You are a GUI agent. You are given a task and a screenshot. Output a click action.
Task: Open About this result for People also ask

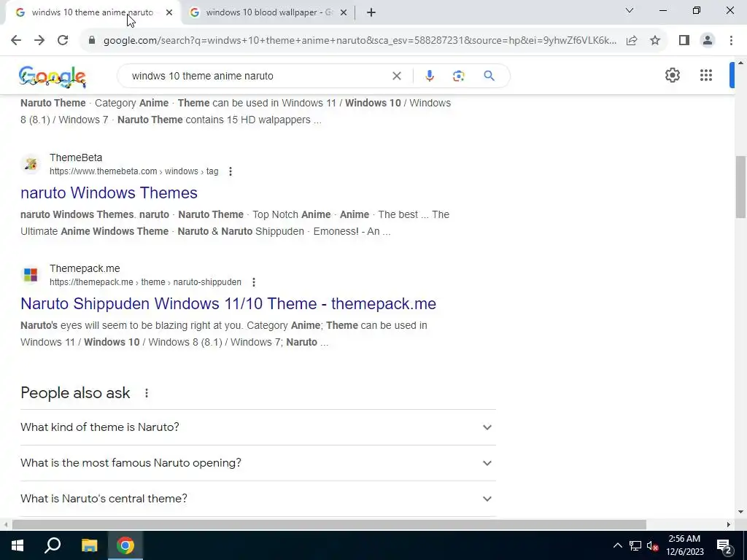pos(147,393)
